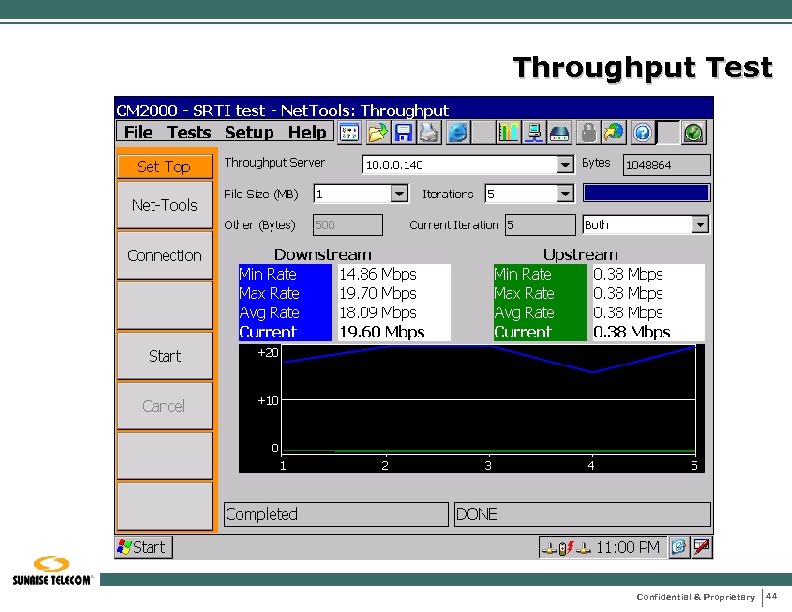
Task: Click the battery charging tray icon
Action: pos(566,548)
